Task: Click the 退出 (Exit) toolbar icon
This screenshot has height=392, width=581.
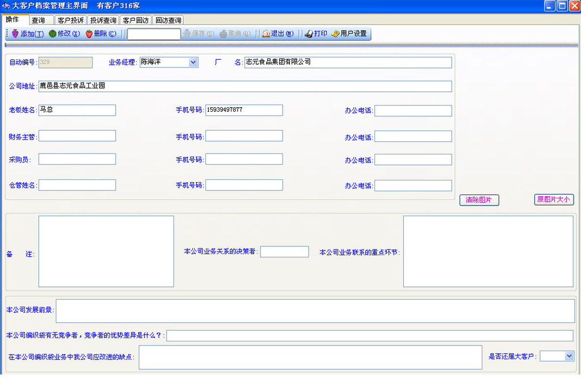Action: coord(266,34)
